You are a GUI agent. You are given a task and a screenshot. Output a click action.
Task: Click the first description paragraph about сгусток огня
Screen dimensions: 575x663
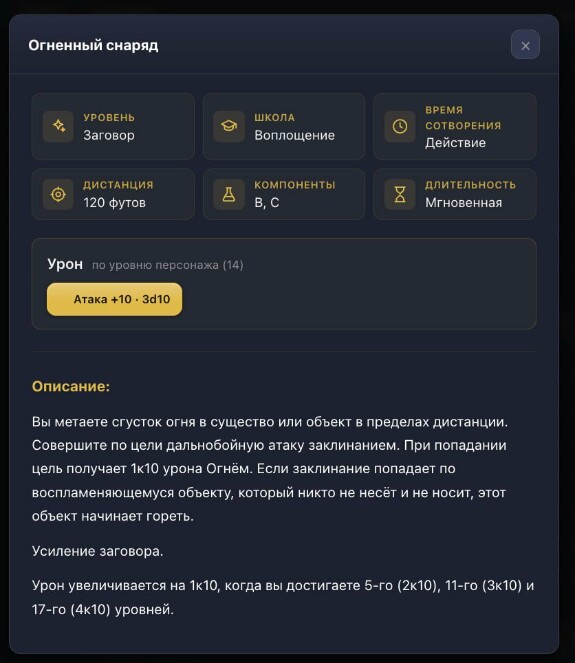(x=270, y=468)
